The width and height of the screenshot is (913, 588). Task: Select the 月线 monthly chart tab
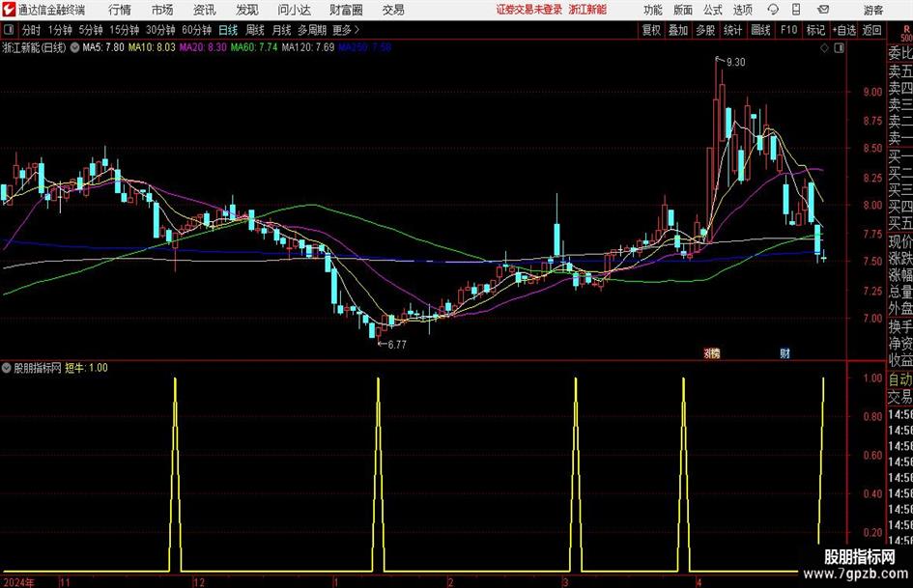point(281,30)
